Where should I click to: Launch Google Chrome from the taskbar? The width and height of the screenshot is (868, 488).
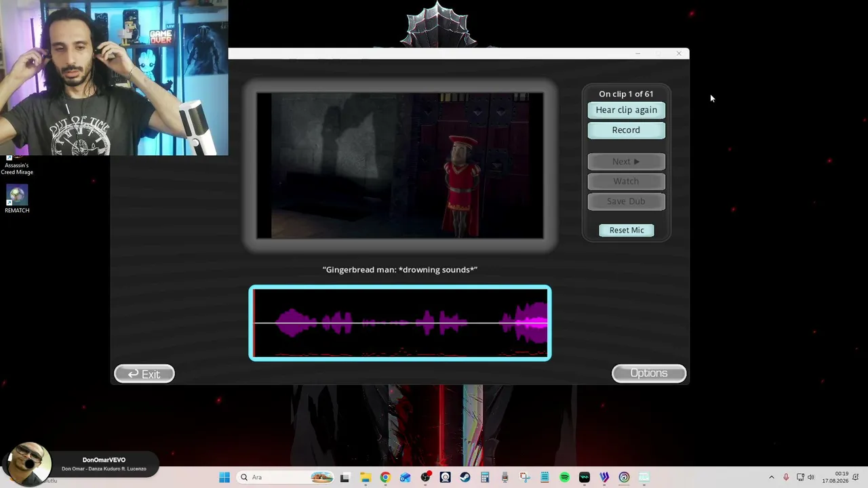tap(385, 477)
